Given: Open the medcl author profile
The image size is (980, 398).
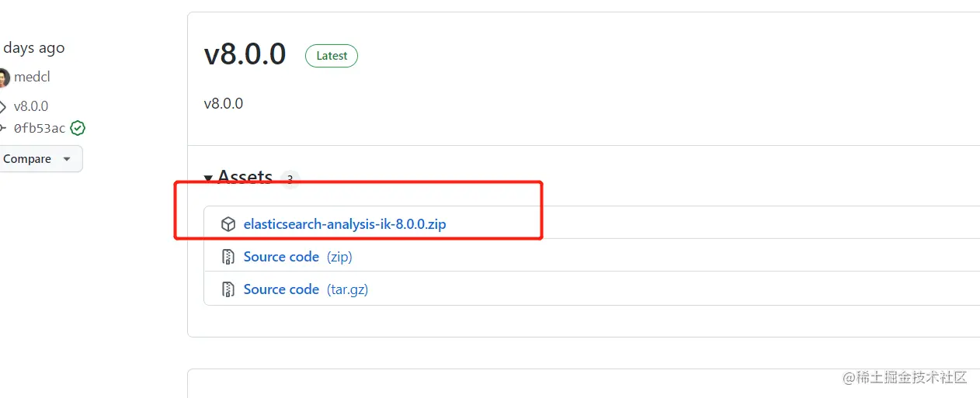Looking at the screenshot, I should 32,78.
